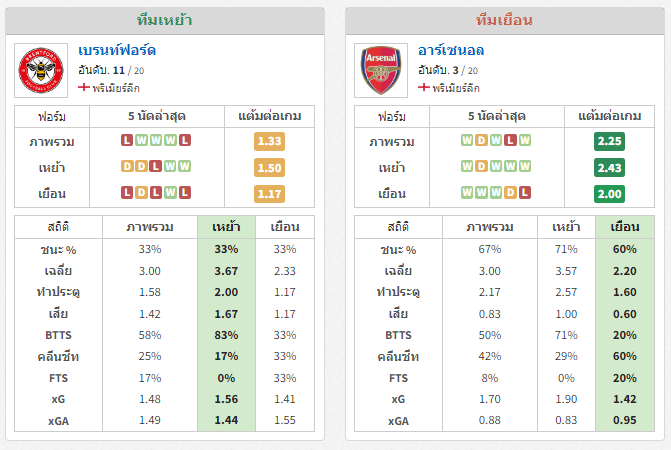Click the ทีมเยือน panel header
This screenshot has width=671, height=450.
[505, 21]
